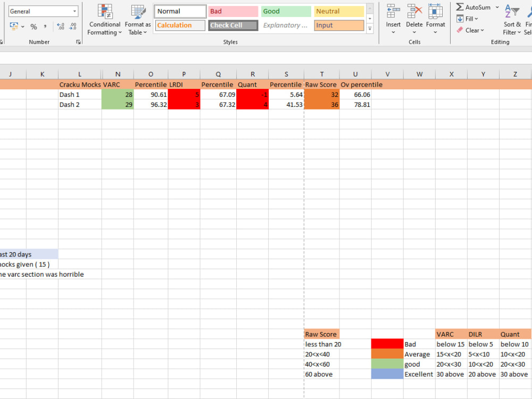The width and height of the screenshot is (532, 399).
Task: Click the Format cells icon
Action: (435, 11)
